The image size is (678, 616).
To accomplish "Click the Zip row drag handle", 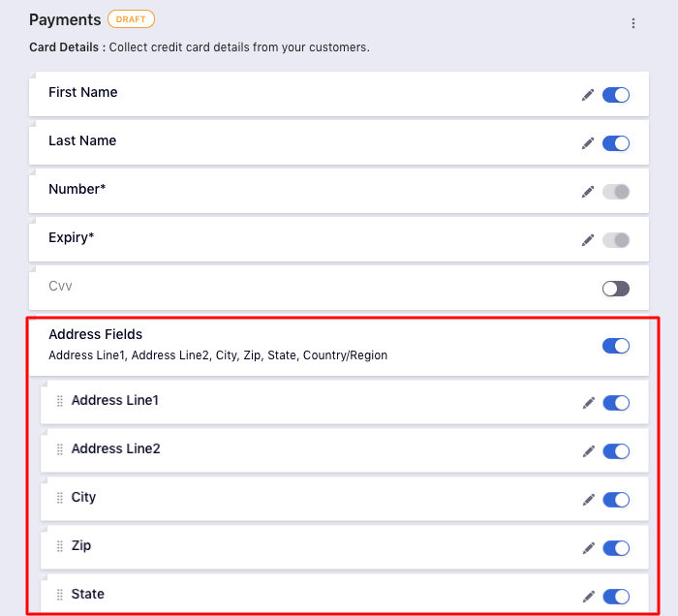I will pyautogui.click(x=60, y=546).
